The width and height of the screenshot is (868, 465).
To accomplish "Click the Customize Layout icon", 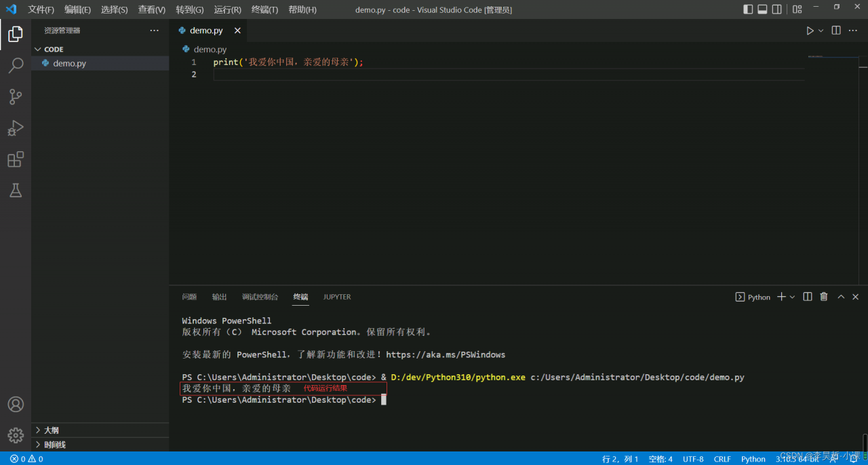I will click(797, 9).
